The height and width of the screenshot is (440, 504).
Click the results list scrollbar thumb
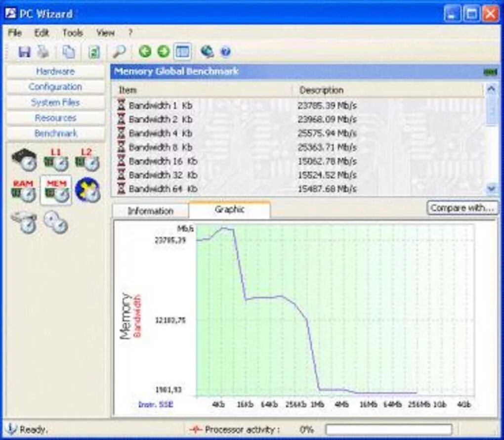pyautogui.click(x=491, y=110)
